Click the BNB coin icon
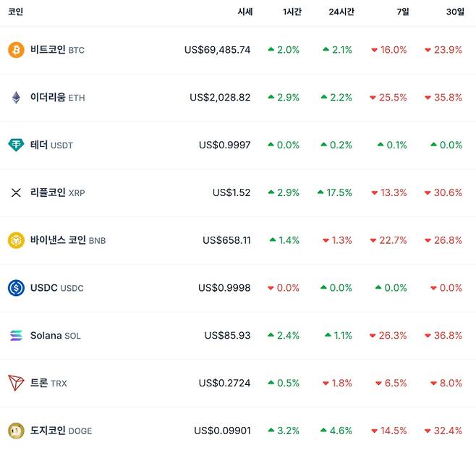476x453 pixels. click(16, 240)
